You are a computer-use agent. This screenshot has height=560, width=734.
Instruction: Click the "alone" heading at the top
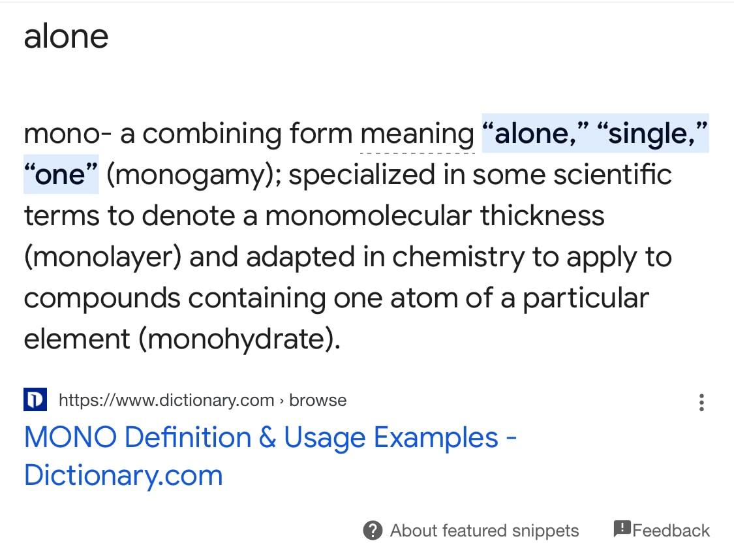pyautogui.click(x=66, y=36)
